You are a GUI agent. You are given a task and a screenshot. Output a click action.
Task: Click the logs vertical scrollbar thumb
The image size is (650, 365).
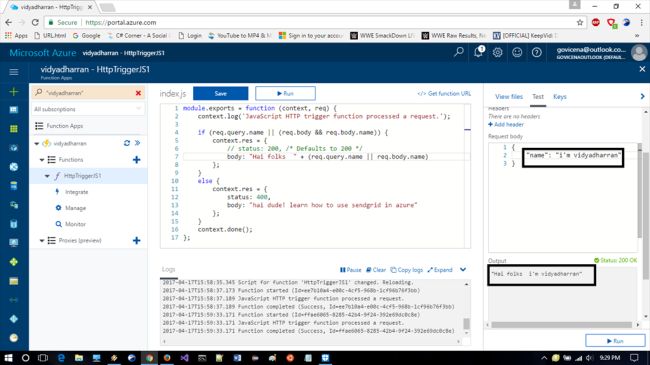(x=466, y=324)
